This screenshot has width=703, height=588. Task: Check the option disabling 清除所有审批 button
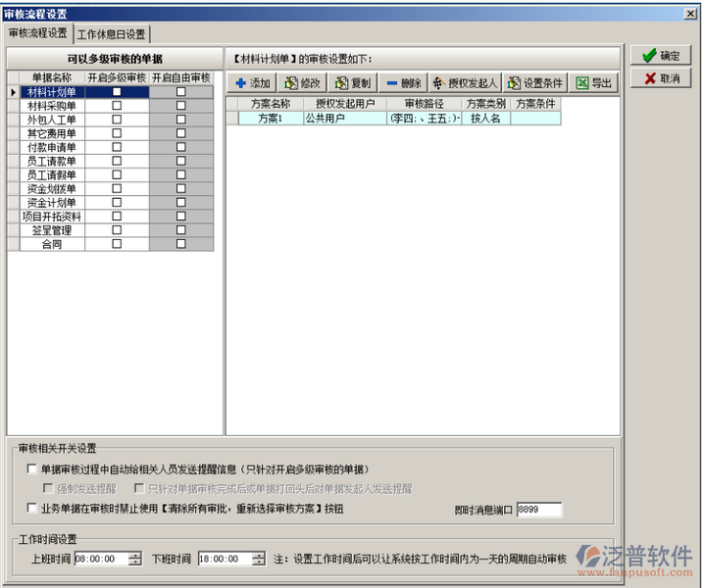[x=32, y=509]
